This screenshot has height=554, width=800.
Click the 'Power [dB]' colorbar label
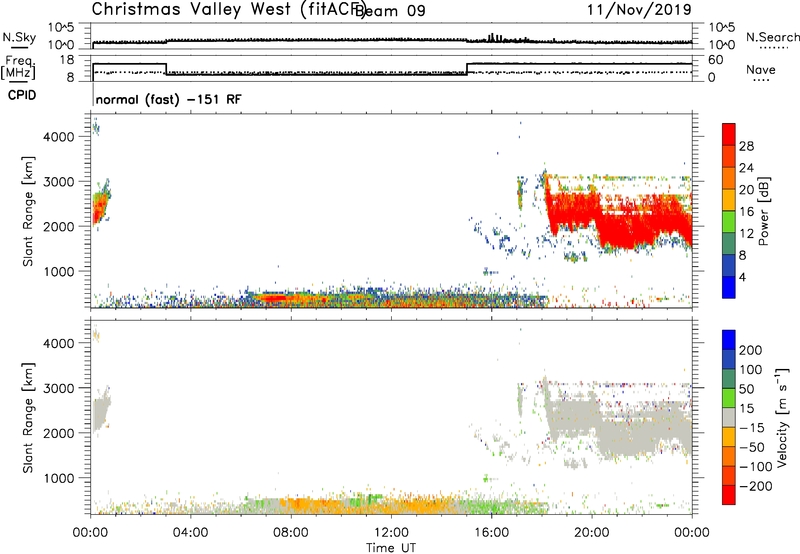coord(764,211)
